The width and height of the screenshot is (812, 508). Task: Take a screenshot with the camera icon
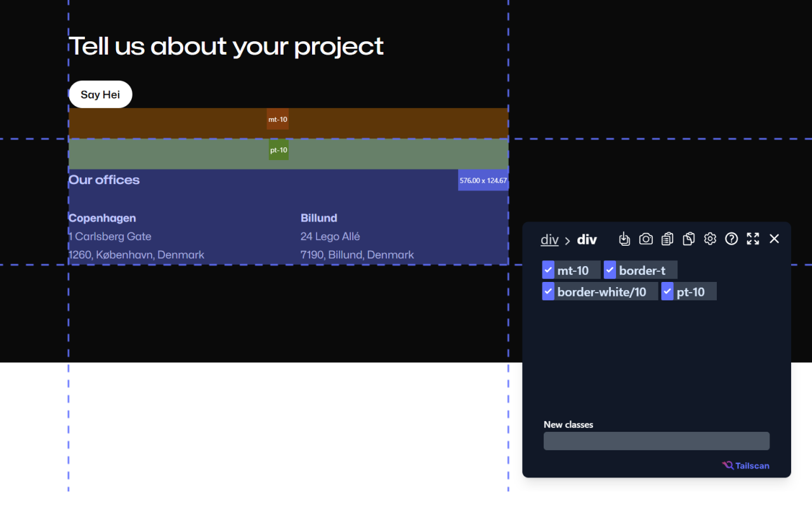[x=646, y=239]
